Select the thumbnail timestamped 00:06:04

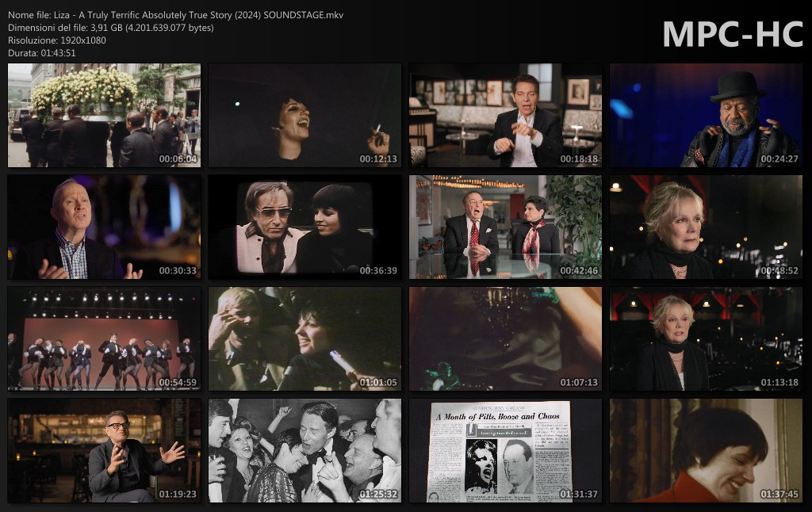[x=104, y=116]
